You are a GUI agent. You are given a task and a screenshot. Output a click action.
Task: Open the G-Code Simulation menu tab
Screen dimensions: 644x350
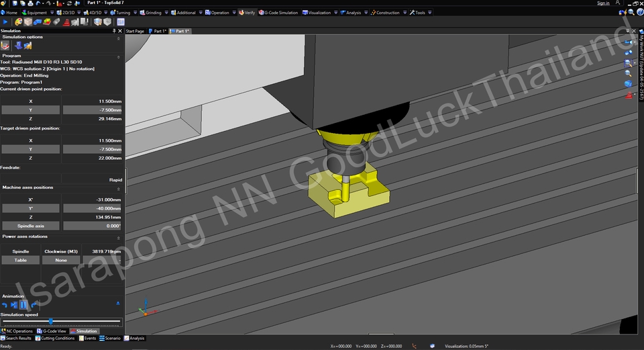click(x=278, y=13)
